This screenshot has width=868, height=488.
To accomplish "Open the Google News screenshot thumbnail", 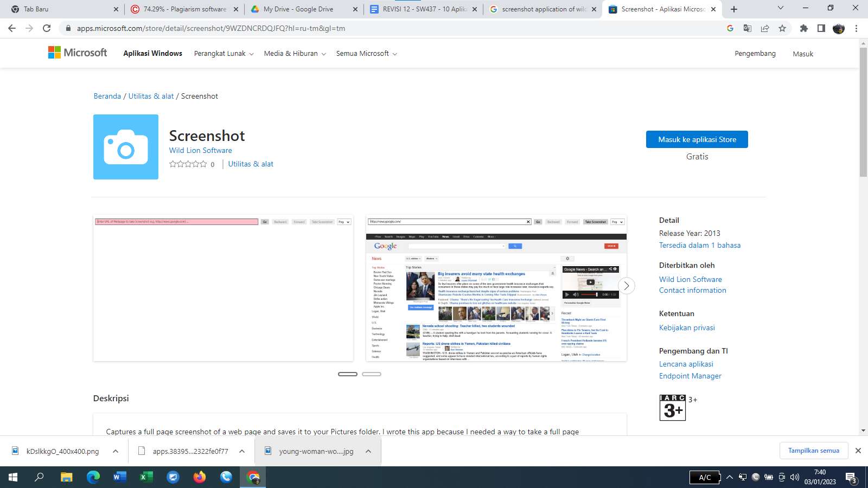I will tap(496, 290).
